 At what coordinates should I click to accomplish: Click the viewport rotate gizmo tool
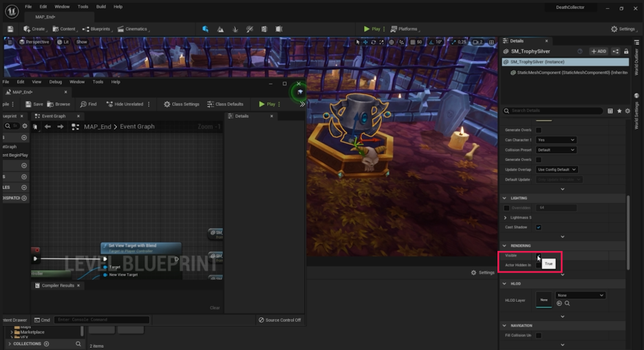pos(374,42)
